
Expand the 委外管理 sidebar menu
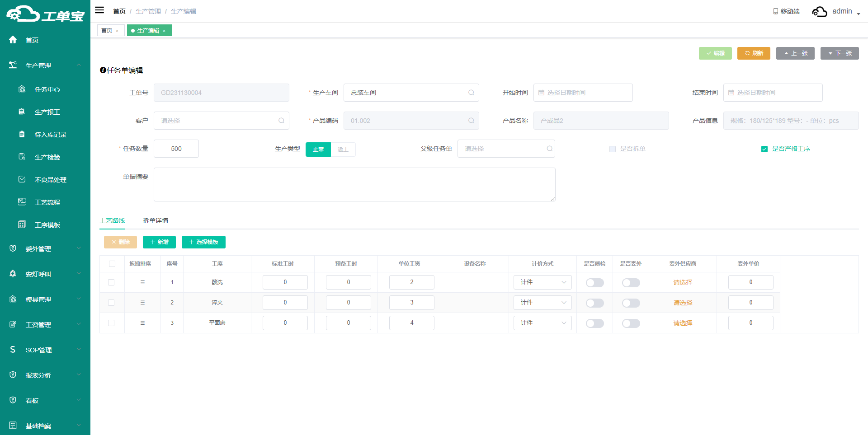pyautogui.click(x=45, y=249)
